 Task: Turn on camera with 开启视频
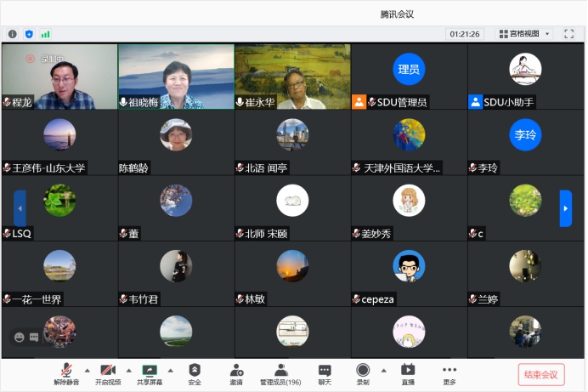click(x=108, y=373)
